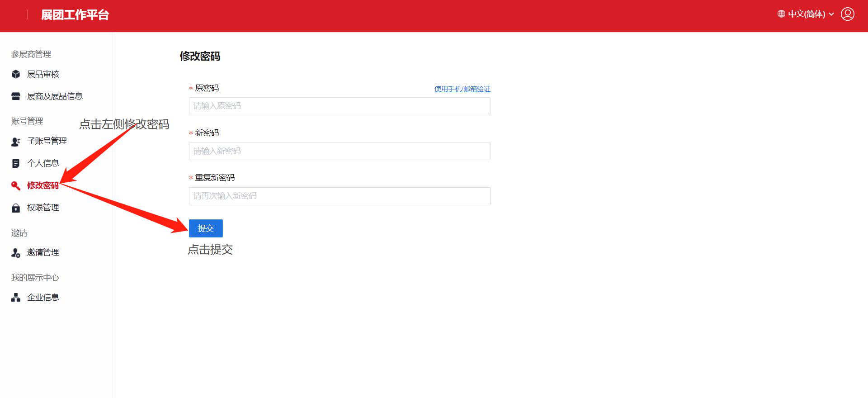This screenshot has width=868, height=398.
Task: Click the red key icon beside 修改密码
Action: pos(16,186)
